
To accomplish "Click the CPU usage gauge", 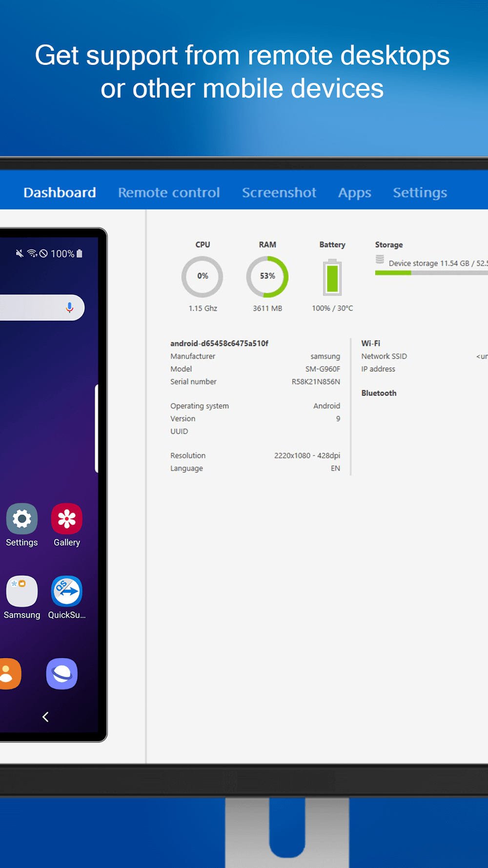I will point(203,277).
